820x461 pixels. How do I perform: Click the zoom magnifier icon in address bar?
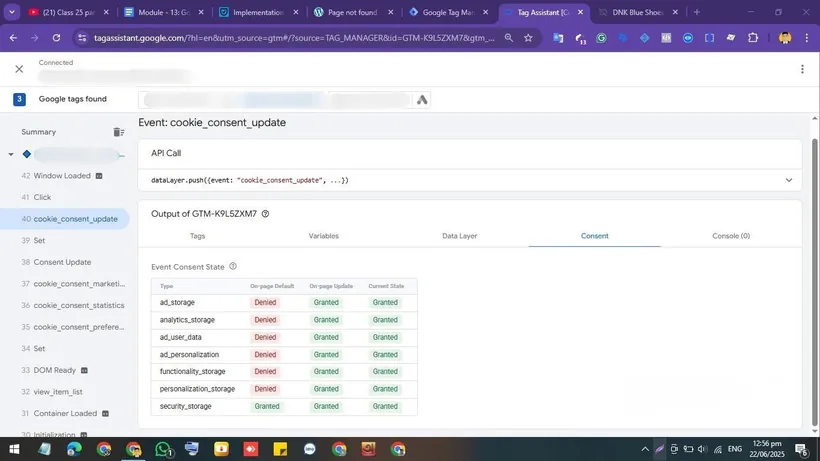[508, 38]
